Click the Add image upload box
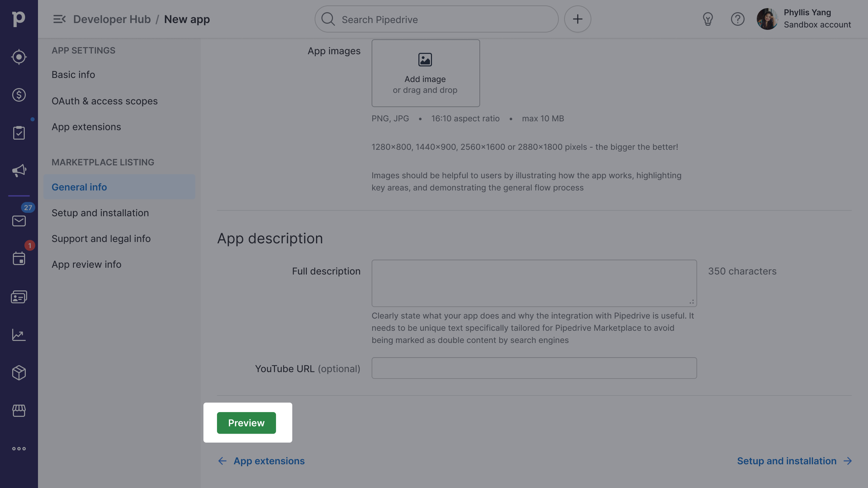This screenshot has height=488, width=868. [426, 73]
